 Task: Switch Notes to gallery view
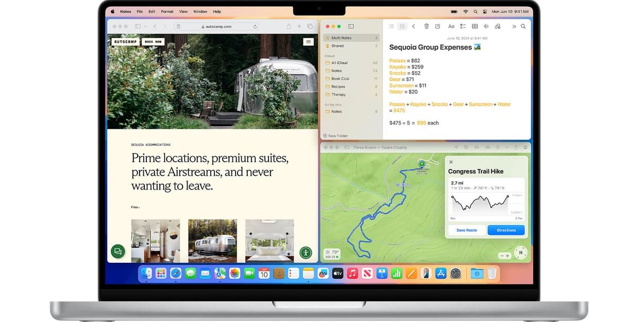pyautogui.click(x=402, y=26)
